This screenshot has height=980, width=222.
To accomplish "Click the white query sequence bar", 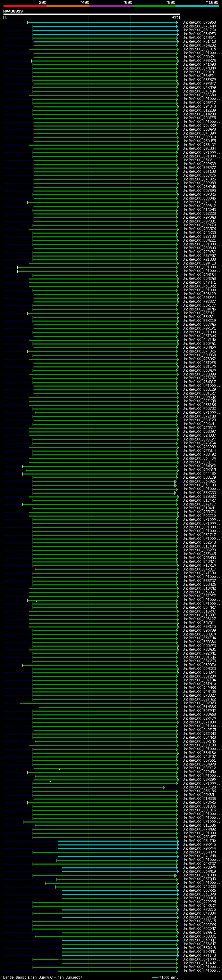I will click(x=92, y=14).
